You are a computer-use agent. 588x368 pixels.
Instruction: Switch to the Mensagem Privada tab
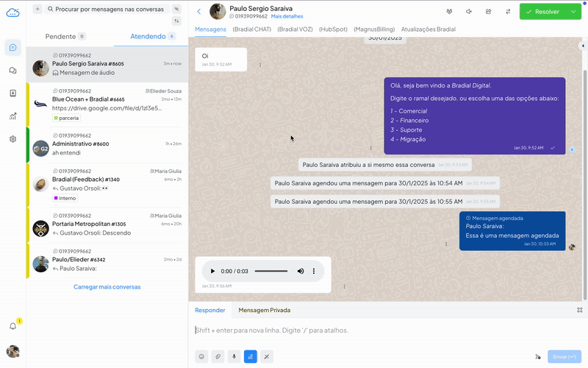[x=264, y=310]
